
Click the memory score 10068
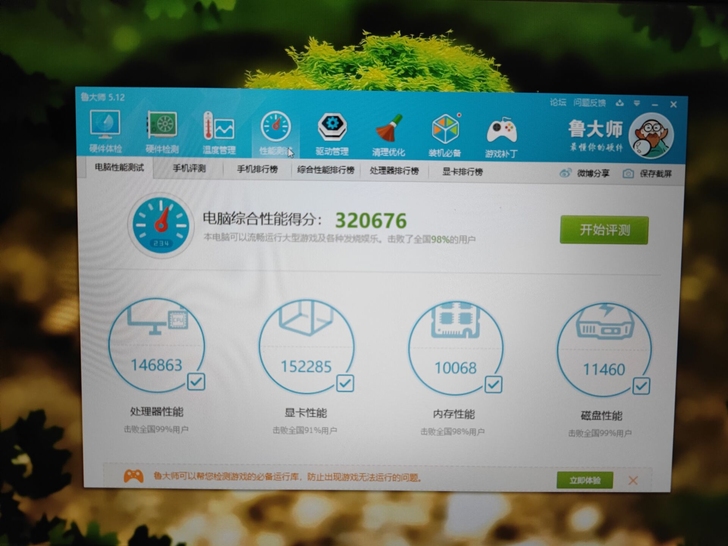coord(455,368)
